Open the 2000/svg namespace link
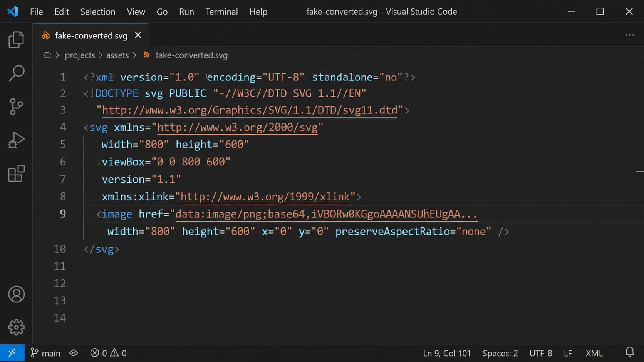Image resolution: width=644 pixels, height=362 pixels. [x=238, y=127]
